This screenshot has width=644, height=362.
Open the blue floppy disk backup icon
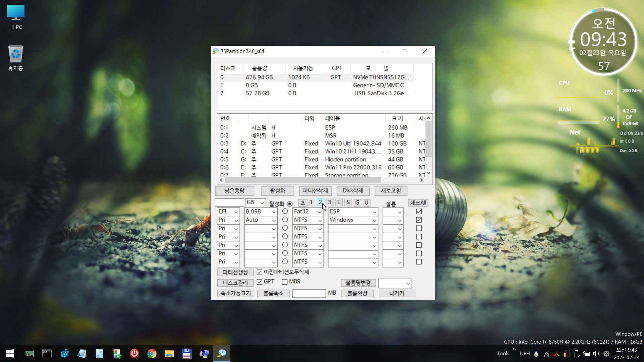click(187, 354)
